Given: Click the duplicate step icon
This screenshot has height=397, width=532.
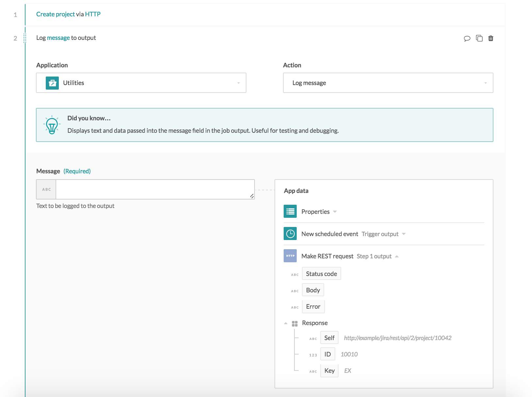Looking at the screenshot, I should (x=479, y=38).
